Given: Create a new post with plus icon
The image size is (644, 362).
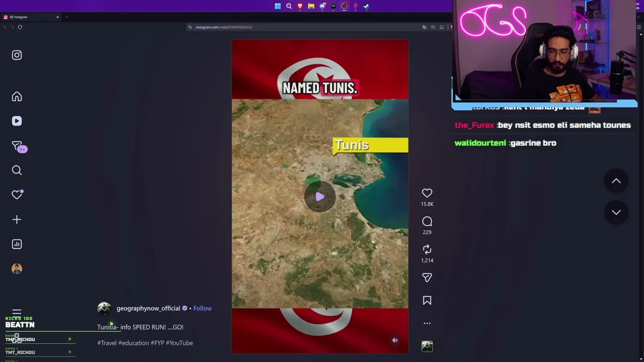Looking at the screenshot, I should click(x=17, y=220).
